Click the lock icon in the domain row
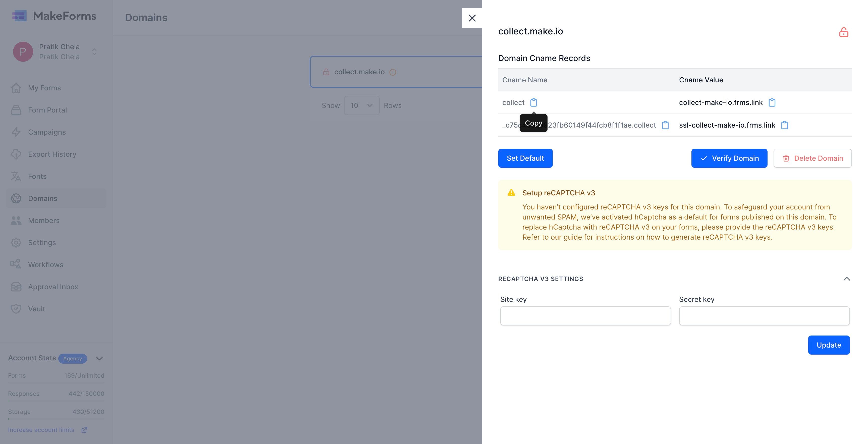868x444 pixels. [x=326, y=72]
